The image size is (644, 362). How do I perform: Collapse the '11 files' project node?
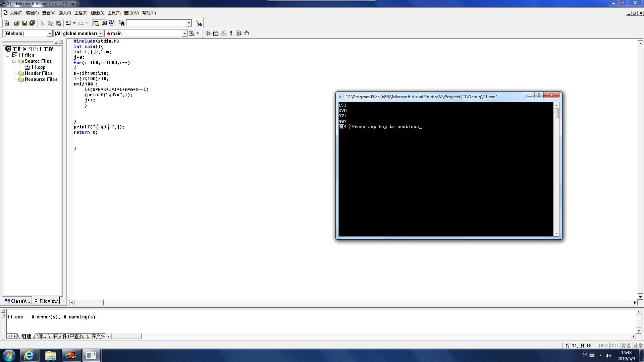pyautogui.click(x=8, y=55)
